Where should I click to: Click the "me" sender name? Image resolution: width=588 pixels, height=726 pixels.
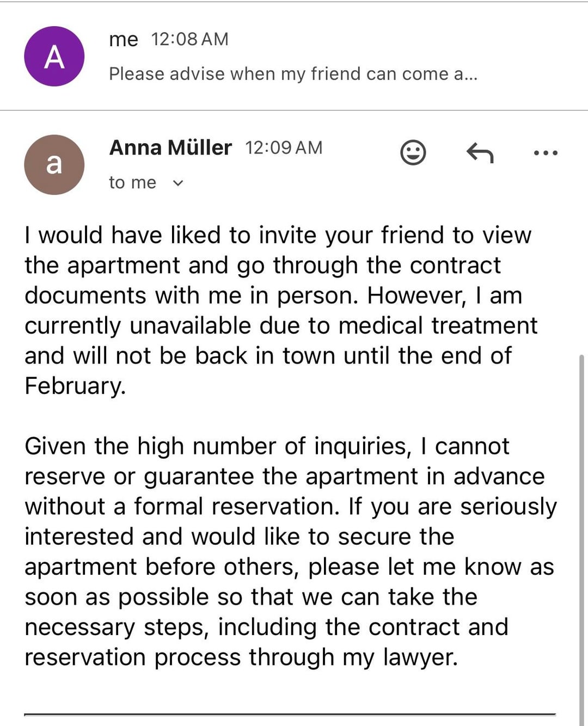pyautogui.click(x=123, y=39)
